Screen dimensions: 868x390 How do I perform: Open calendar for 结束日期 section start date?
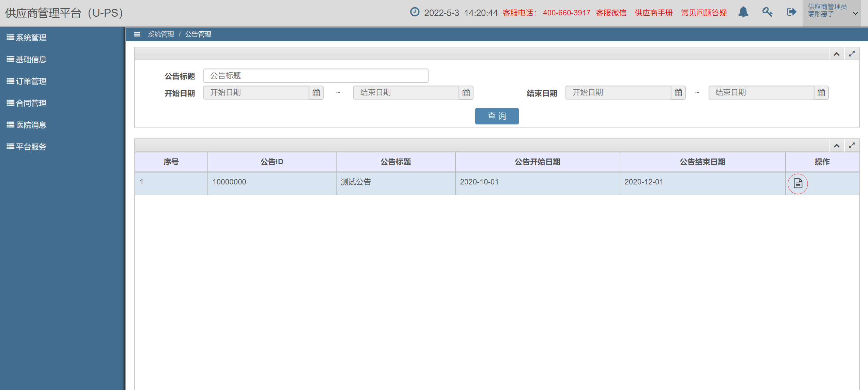coord(678,92)
